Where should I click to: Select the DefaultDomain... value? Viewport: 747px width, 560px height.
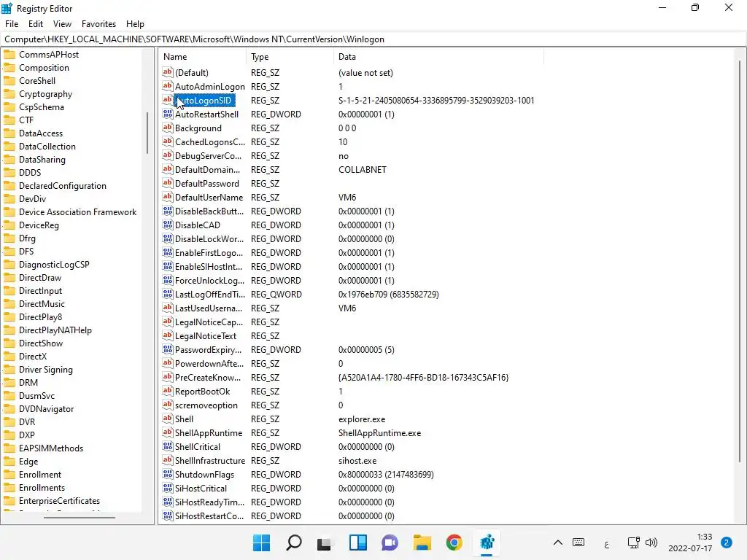click(x=207, y=169)
